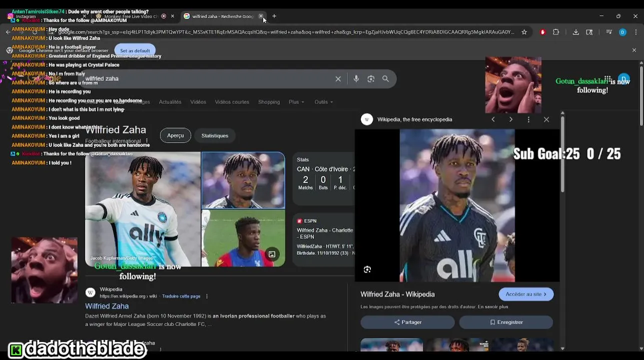Click the Partager button
The image size is (644, 360).
pyautogui.click(x=407, y=322)
